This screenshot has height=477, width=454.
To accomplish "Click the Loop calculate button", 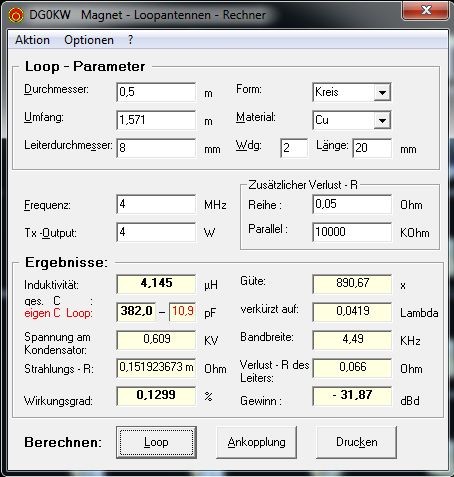I will (156, 442).
